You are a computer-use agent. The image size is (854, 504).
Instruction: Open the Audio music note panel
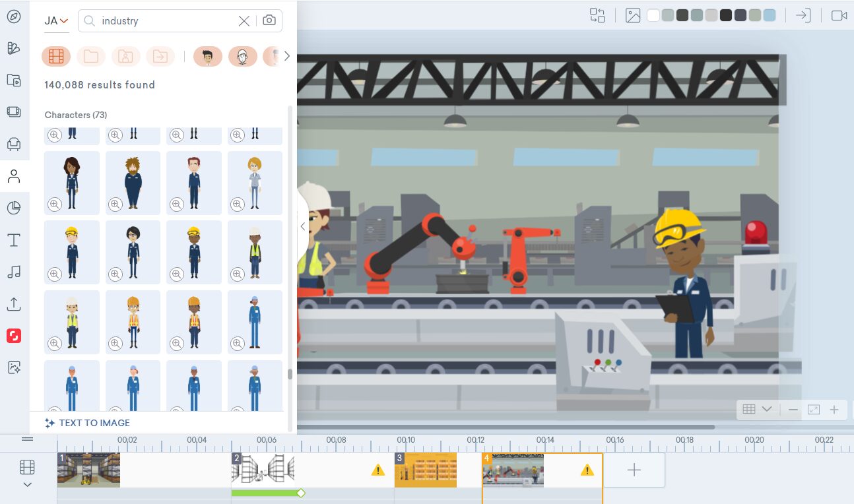tap(14, 272)
